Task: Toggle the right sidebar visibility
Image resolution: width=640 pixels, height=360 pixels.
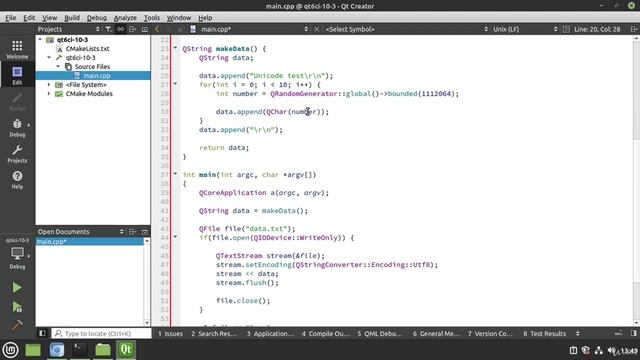Action: click(x=633, y=333)
